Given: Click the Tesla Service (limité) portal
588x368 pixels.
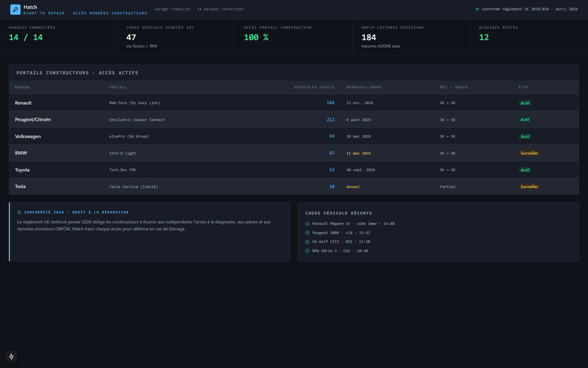Looking at the screenshot, I should click(x=134, y=187).
